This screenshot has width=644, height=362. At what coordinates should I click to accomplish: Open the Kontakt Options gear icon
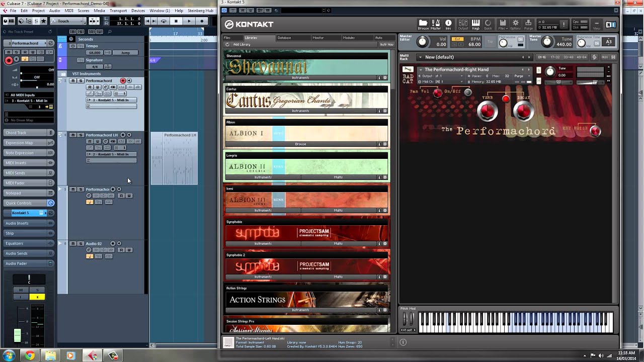[515, 24]
